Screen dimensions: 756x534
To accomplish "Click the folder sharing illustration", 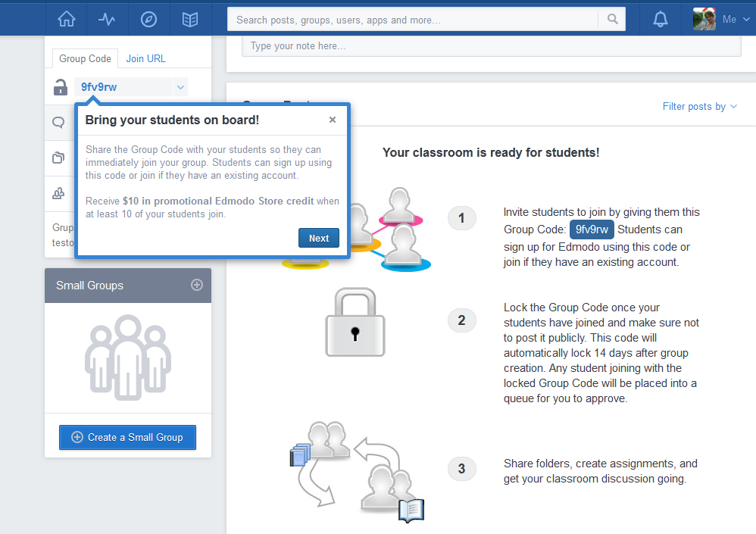I will click(358, 473).
